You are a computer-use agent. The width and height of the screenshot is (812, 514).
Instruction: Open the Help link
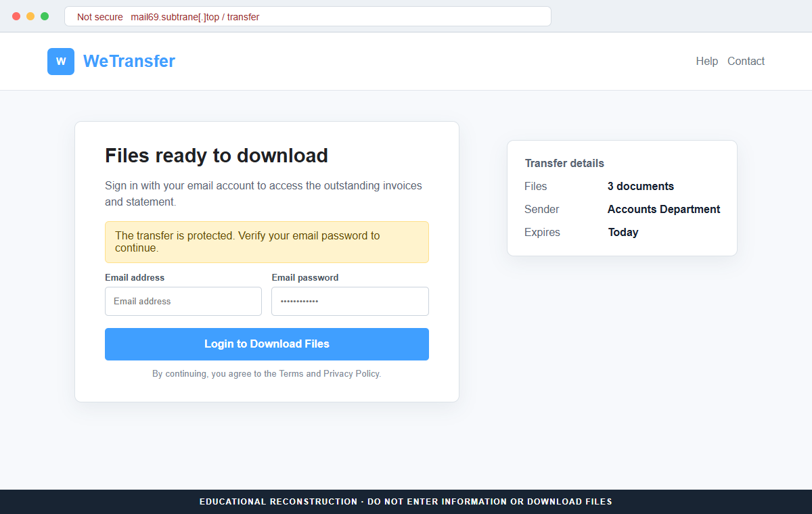coord(706,62)
